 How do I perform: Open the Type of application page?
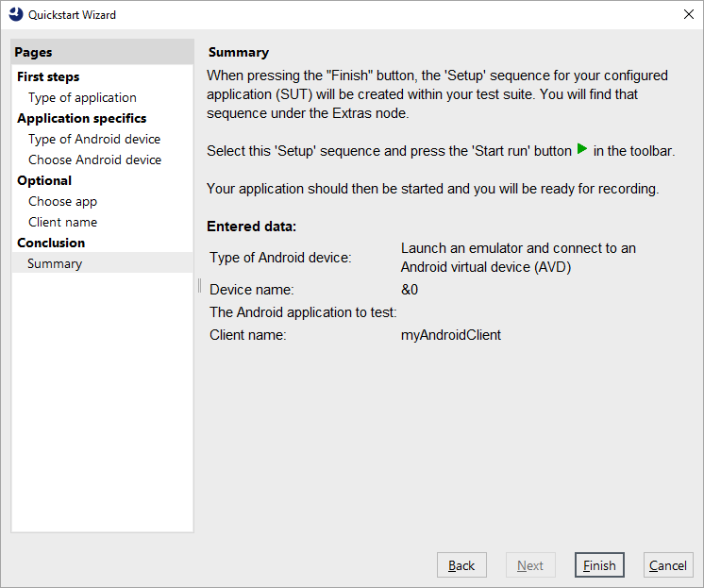(82, 97)
